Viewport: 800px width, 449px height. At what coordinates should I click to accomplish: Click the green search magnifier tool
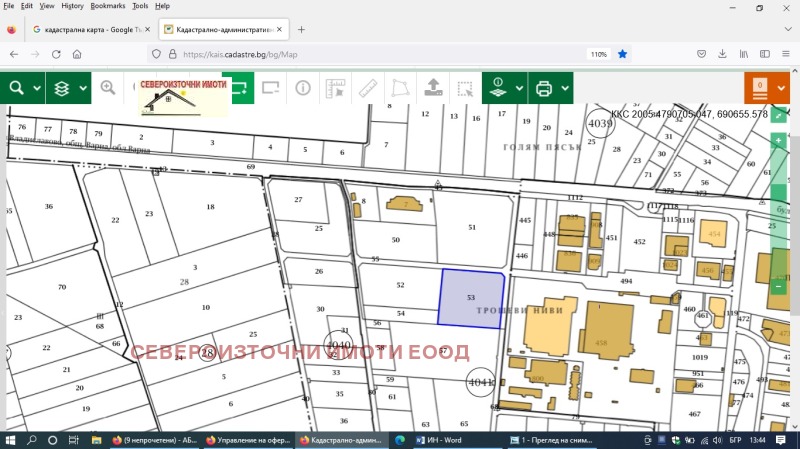pos(16,88)
